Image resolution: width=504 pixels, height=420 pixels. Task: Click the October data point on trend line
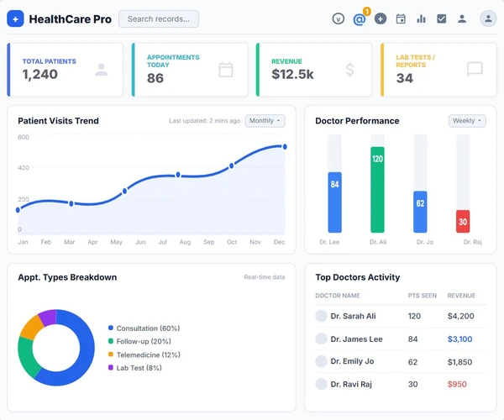pos(232,165)
